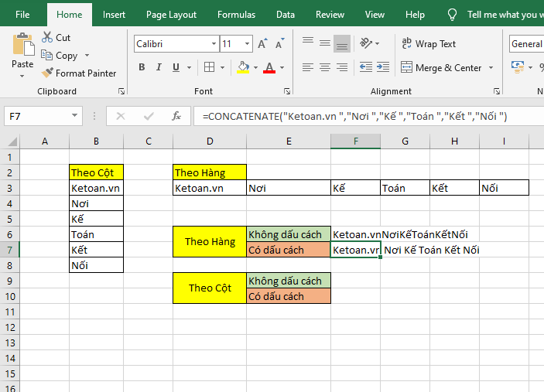Image resolution: width=544 pixels, height=392 pixels.
Task: Open the Merge & Center dropdown arrow
Action: (491, 68)
